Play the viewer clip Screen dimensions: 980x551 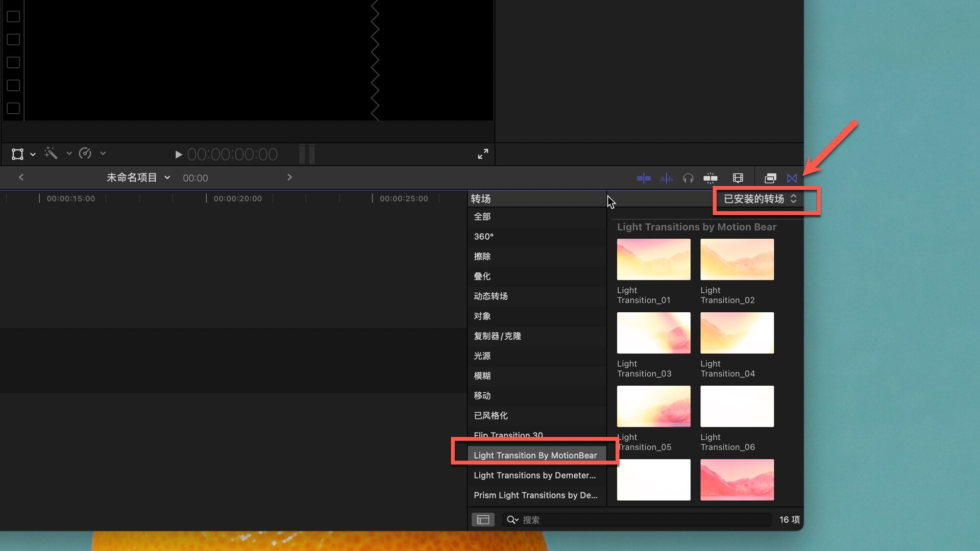pos(178,154)
